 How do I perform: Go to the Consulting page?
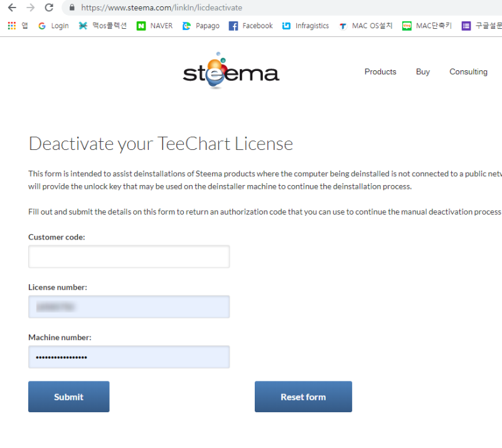coord(468,72)
